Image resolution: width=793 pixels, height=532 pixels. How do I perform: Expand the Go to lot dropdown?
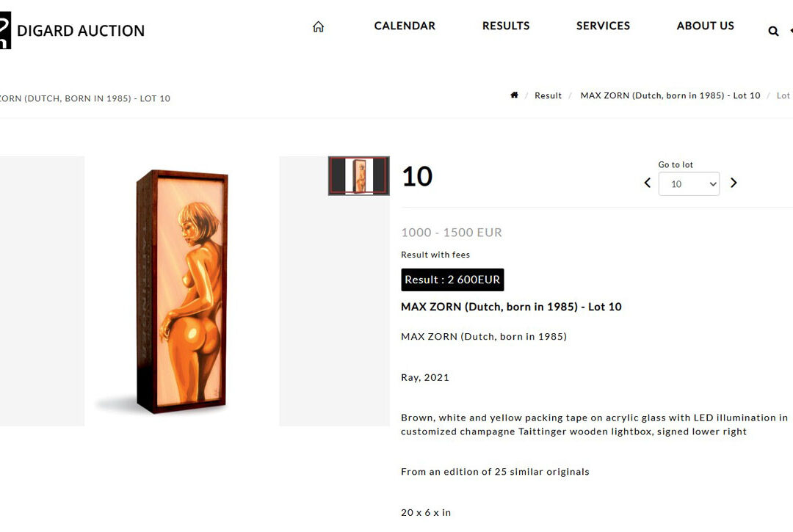689,184
